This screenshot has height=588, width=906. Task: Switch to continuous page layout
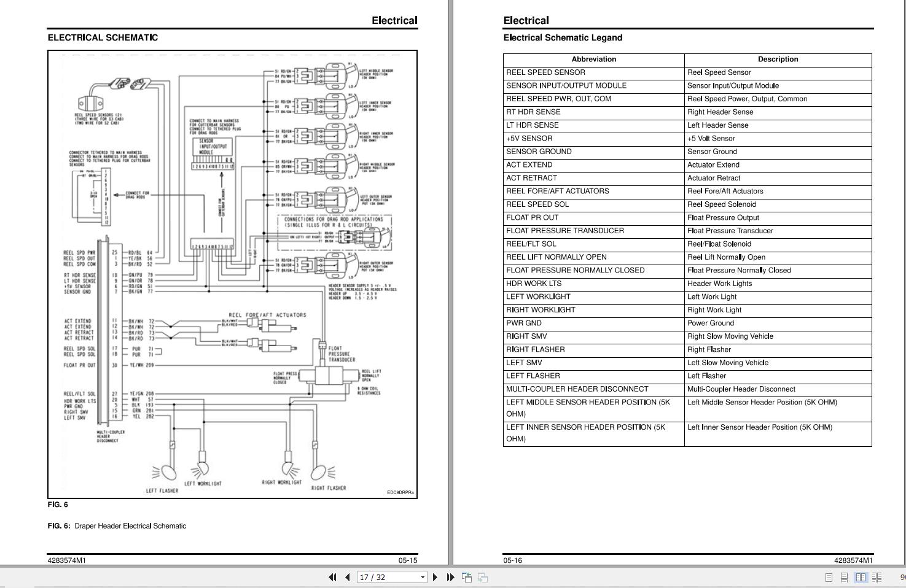pyautogui.click(x=844, y=577)
